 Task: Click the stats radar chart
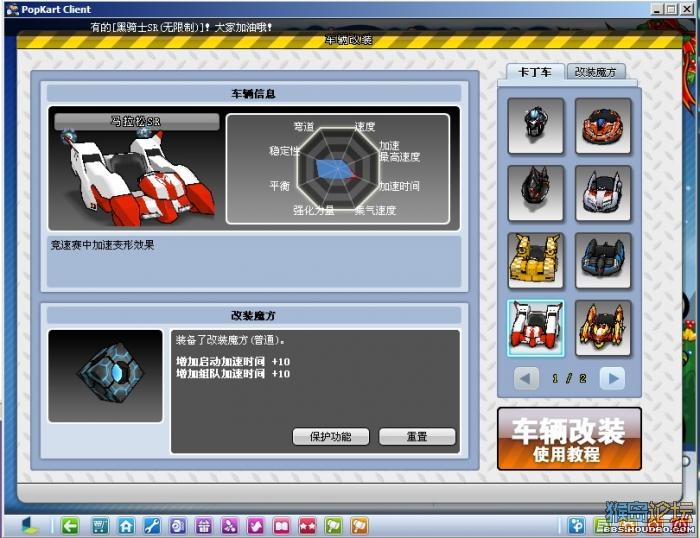coord(338,169)
